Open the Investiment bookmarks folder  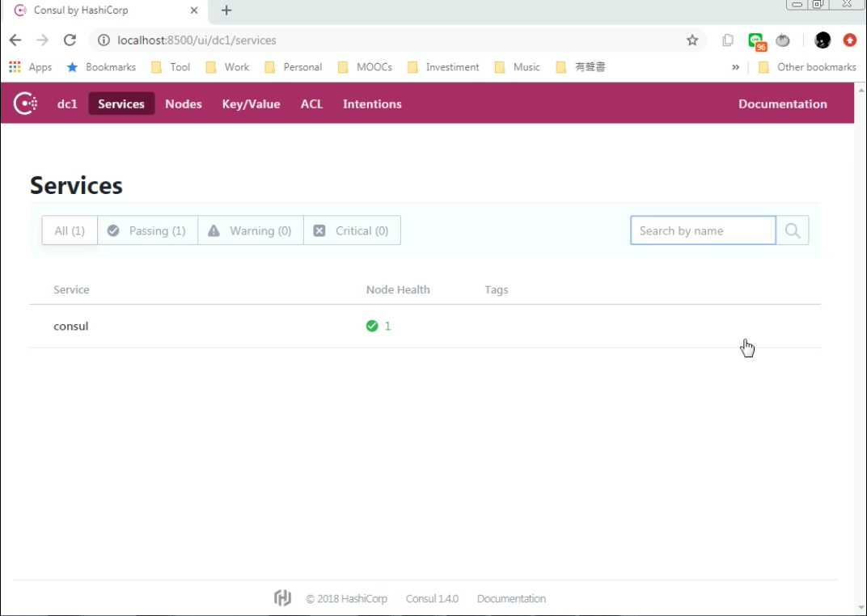[x=443, y=67]
